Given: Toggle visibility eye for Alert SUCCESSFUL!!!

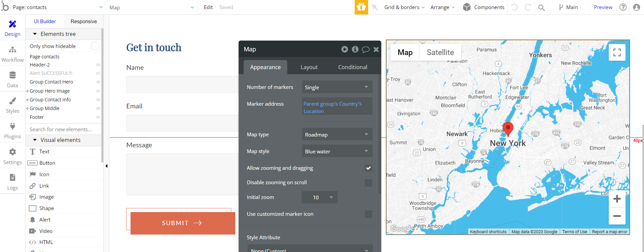Looking at the screenshot, I should (98, 73).
